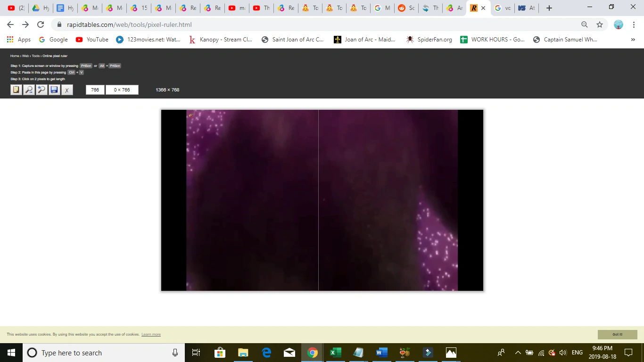The height and width of the screenshot is (362, 644).
Task: Click the site lock icon in the address bar
Action: click(x=59, y=25)
